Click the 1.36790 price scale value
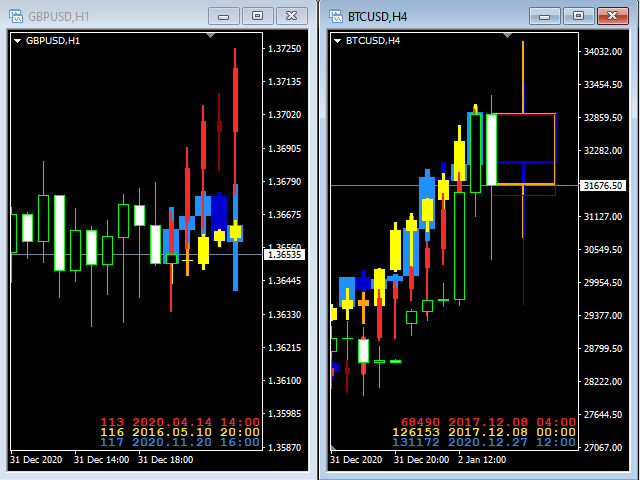This screenshot has width=640, height=480. coord(284,181)
